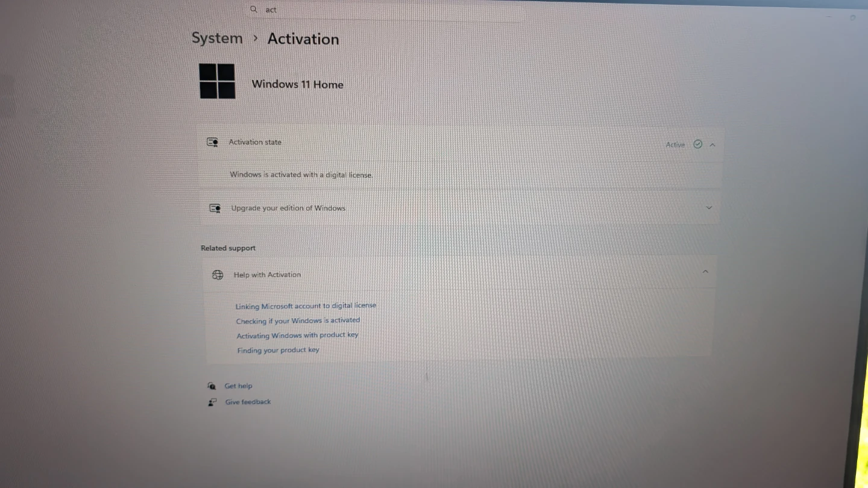Click the Upgrade your edition row icon
868x488 pixels.
[215, 208]
